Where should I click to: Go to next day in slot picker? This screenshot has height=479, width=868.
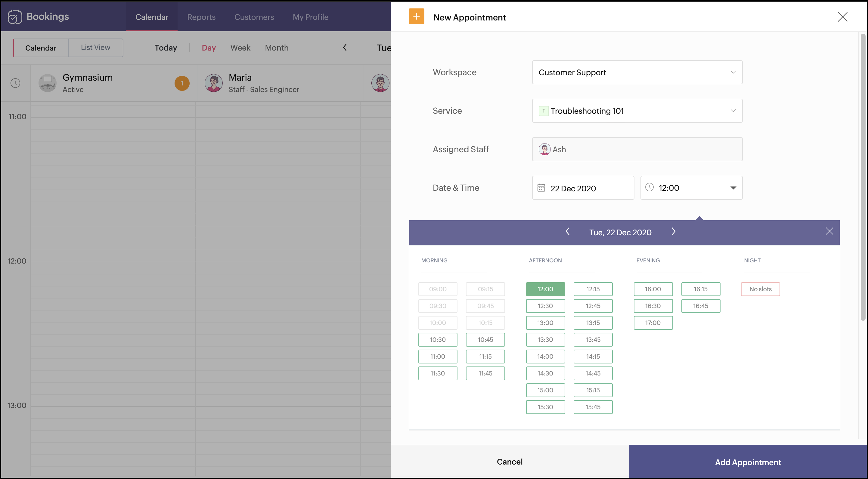pyautogui.click(x=673, y=232)
